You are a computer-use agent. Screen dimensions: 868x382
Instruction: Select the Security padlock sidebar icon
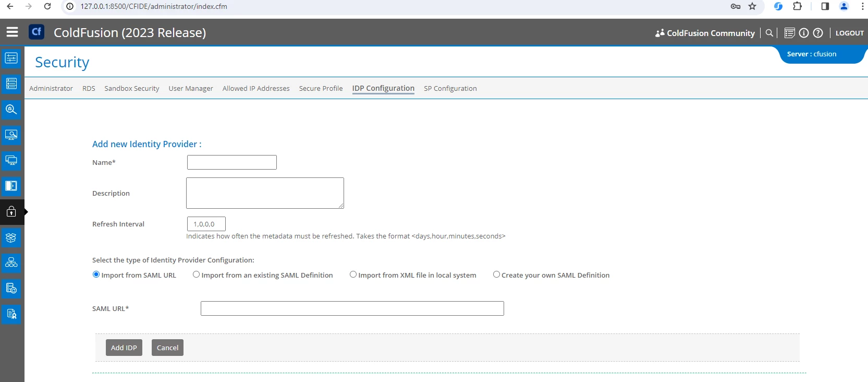tap(11, 212)
